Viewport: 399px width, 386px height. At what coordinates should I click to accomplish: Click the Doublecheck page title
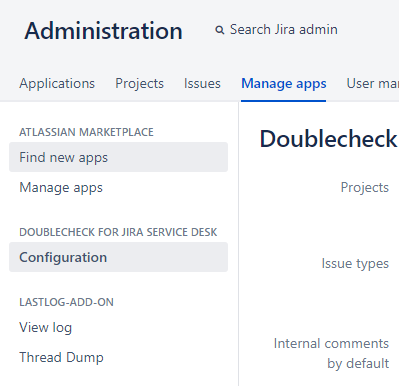click(329, 139)
